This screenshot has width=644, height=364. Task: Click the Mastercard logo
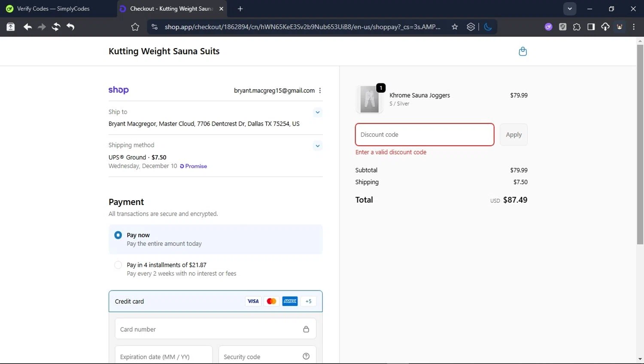coord(271,301)
